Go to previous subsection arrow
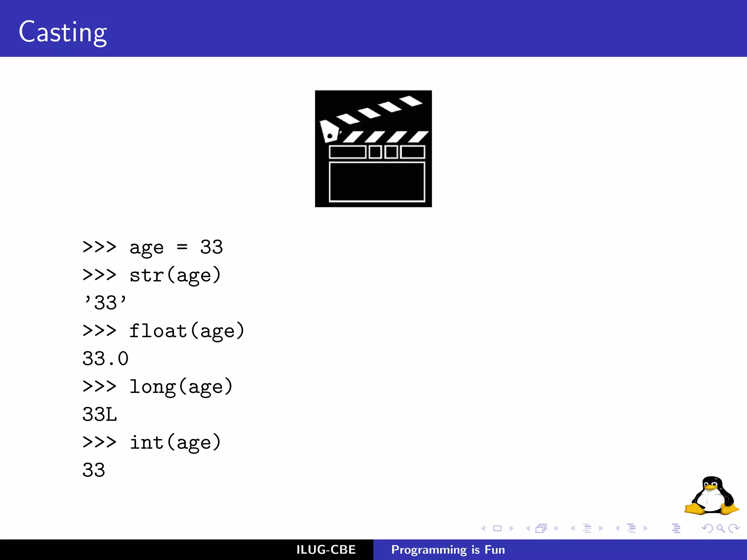The width and height of the screenshot is (747, 560). pyautogui.click(x=573, y=528)
